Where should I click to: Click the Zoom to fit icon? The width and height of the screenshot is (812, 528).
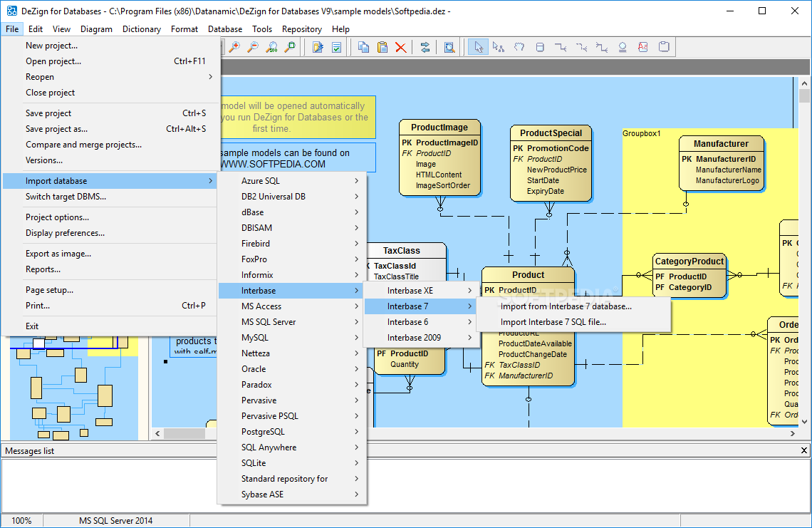click(291, 47)
